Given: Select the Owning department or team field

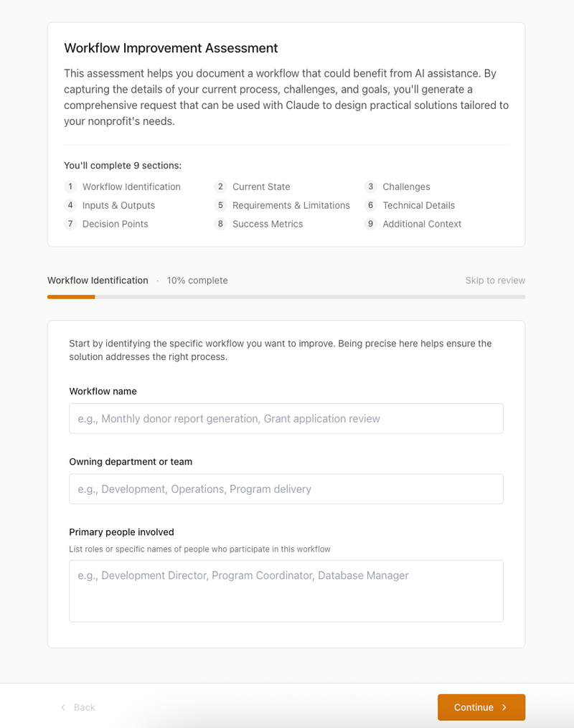Looking at the screenshot, I should (286, 488).
